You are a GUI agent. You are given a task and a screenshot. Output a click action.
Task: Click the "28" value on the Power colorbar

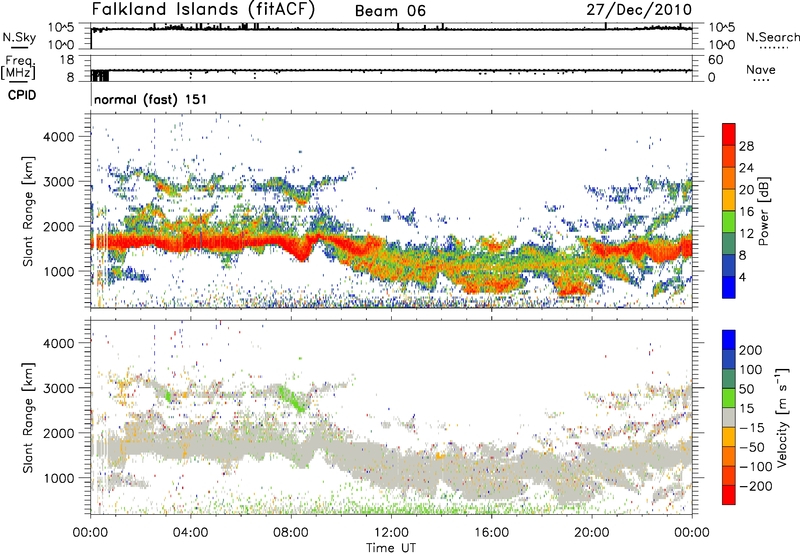click(746, 146)
